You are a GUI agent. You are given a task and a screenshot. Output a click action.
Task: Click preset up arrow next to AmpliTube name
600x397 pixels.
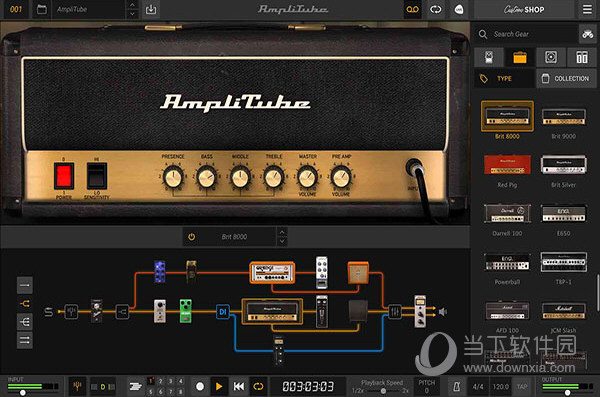(132, 5)
